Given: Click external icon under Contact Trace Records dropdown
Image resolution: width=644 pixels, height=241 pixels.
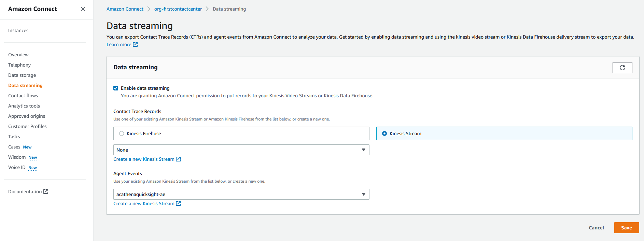Looking at the screenshot, I should 178,159.
